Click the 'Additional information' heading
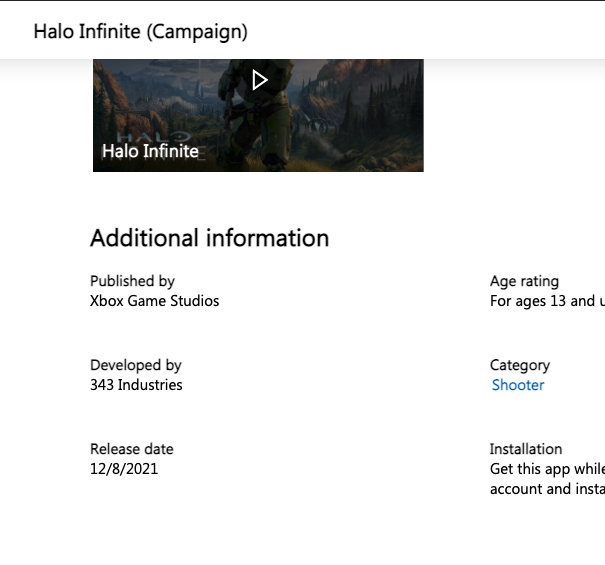Viewport: 605px width, 565px height. 210,238
